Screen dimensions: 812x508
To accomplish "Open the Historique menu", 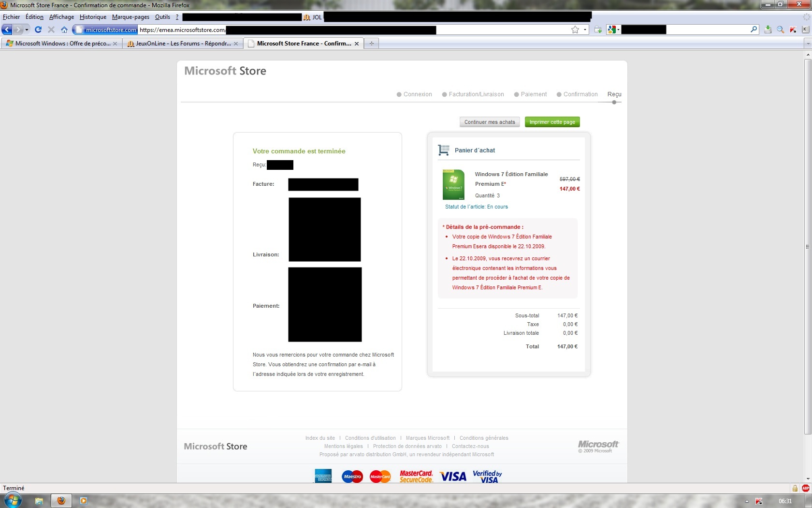I will (x=93, y=17).
